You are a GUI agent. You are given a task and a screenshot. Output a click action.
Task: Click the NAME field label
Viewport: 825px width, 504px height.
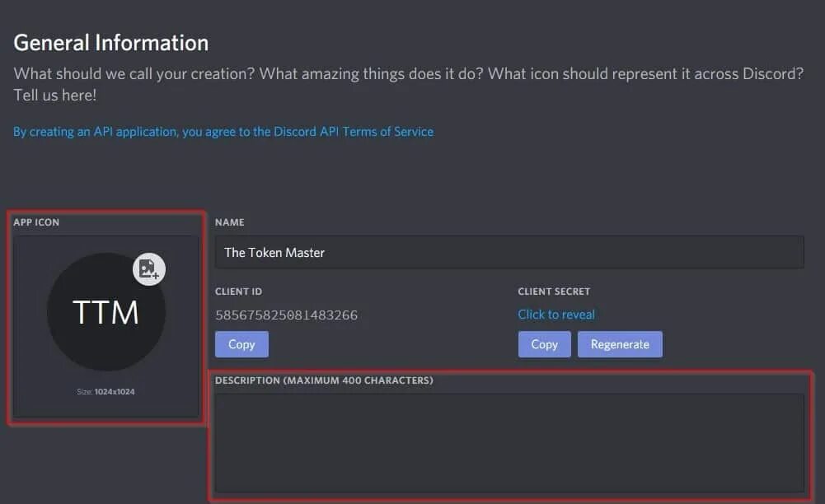[x=229, y=222]
